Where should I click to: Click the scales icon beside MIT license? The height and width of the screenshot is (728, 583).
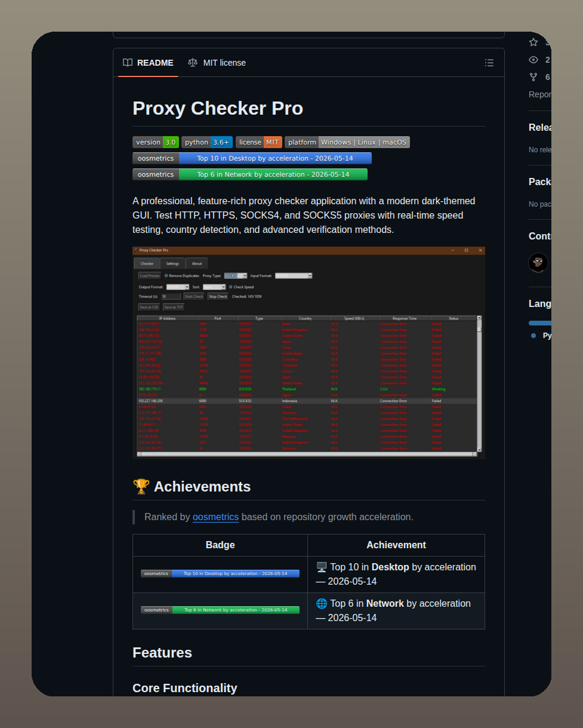(192, 63)
